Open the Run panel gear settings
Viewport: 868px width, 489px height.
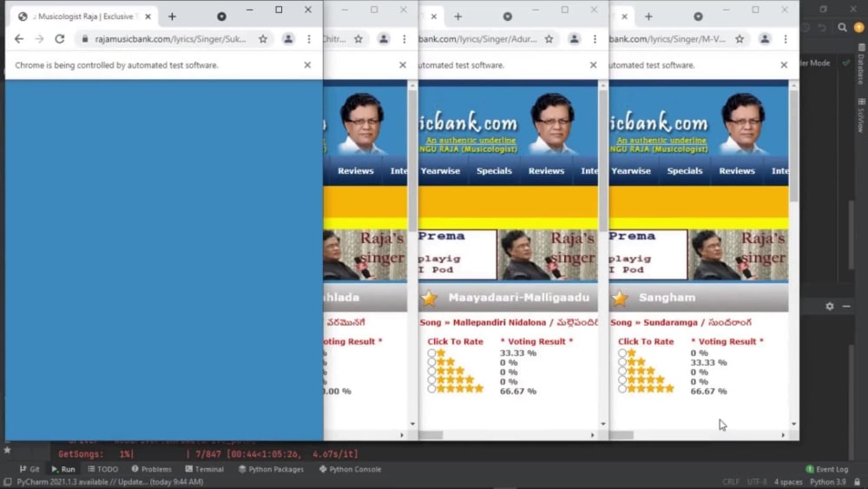point(829,307)
